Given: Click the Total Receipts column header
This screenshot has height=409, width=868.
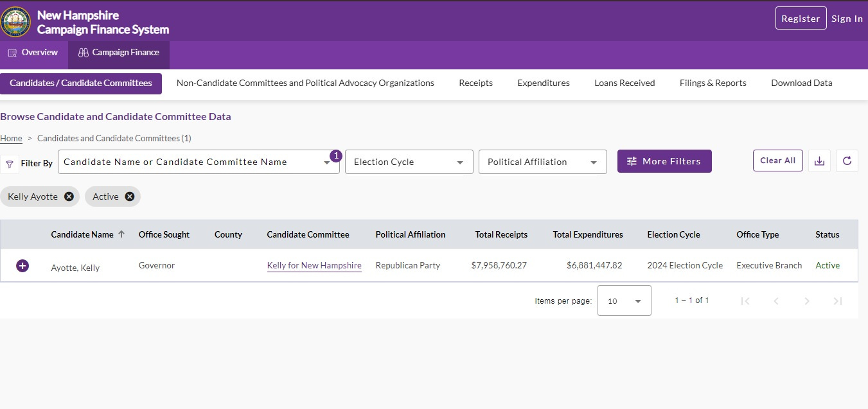Looking at the screenshot, I should click(501, 234).
